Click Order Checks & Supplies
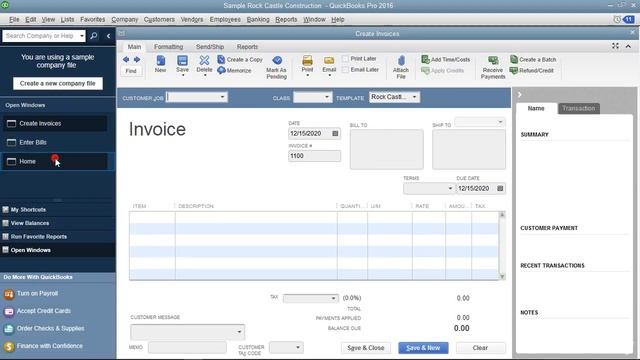 coord(44,329)
